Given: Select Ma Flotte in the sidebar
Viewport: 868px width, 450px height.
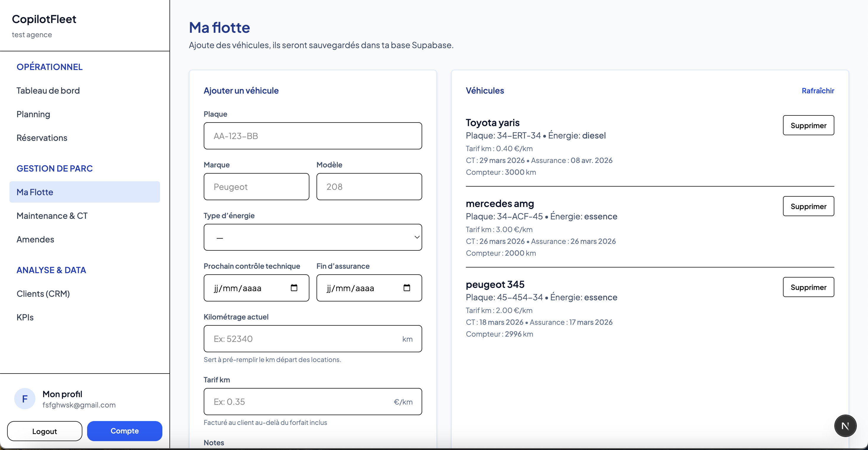Looking at the screenshot, I should pos(35,192).
